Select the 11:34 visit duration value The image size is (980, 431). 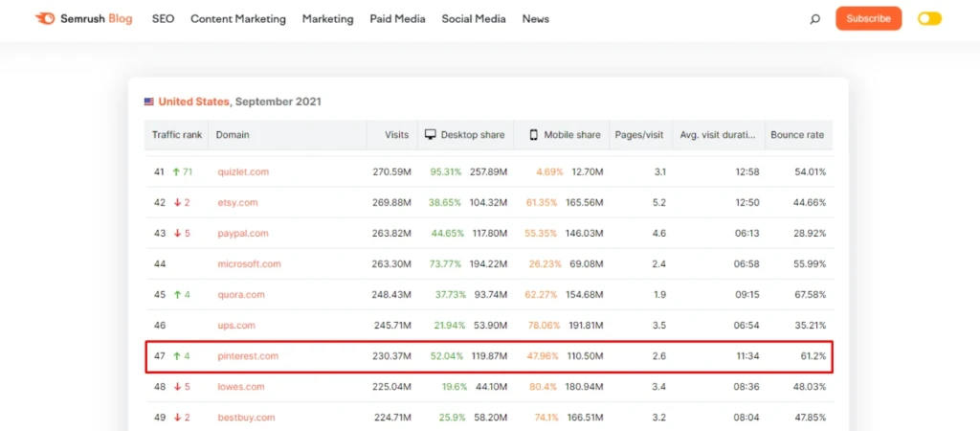pos(746,356)
